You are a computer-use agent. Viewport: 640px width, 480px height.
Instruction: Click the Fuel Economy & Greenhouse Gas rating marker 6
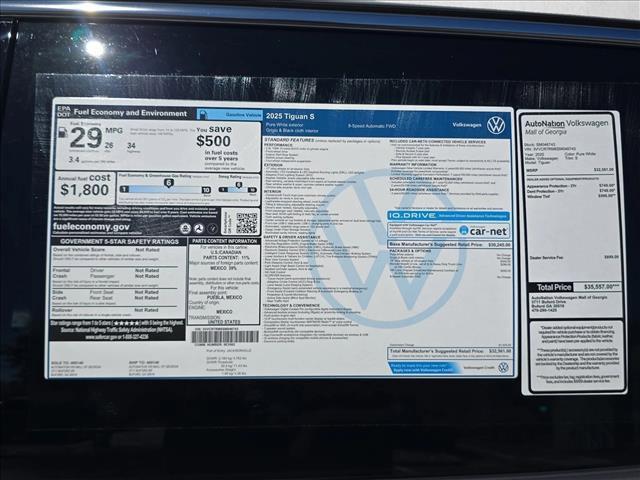(x=168, y=183)
